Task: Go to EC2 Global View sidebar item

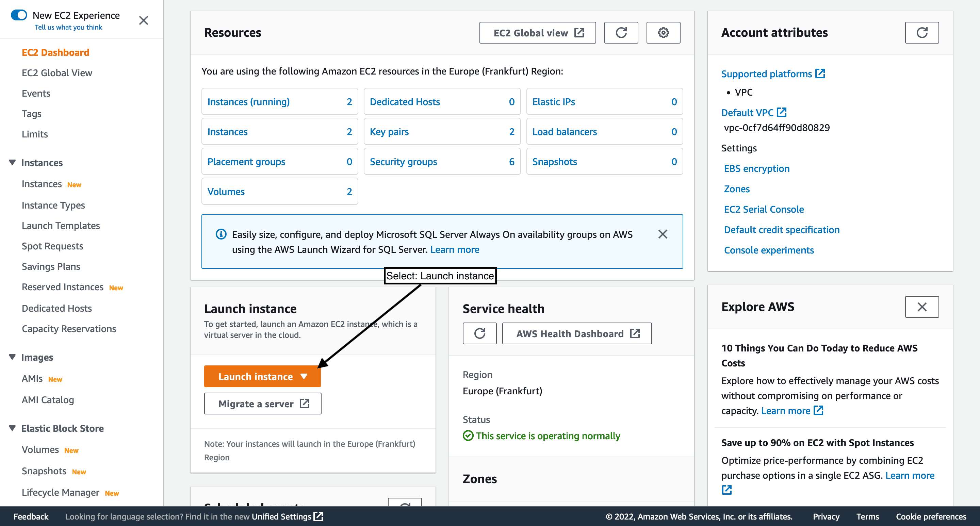Action: 57,73
